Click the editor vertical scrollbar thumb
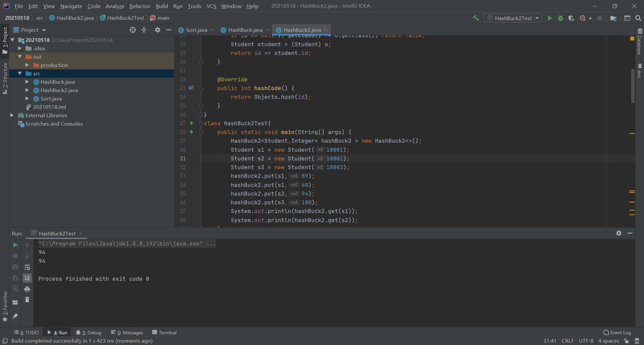This screenshot has height=345, width=644. click(633, 86)
